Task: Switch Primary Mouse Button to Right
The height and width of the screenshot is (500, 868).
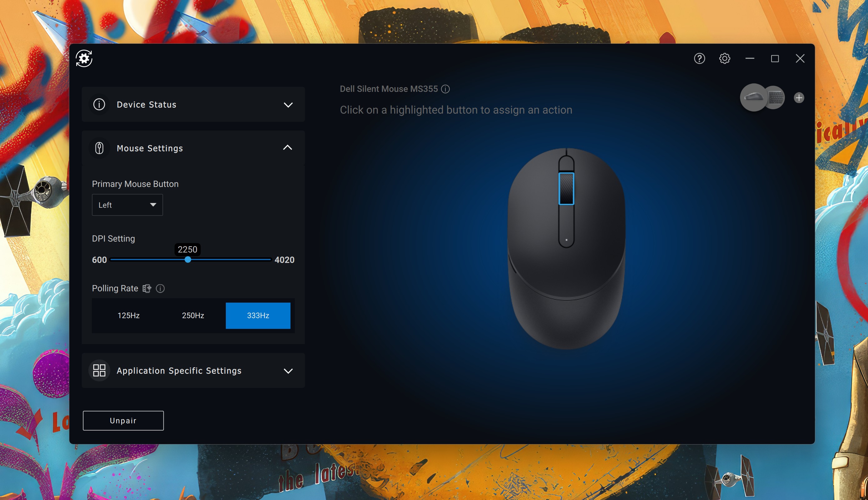Action: (x=127, y=205)
